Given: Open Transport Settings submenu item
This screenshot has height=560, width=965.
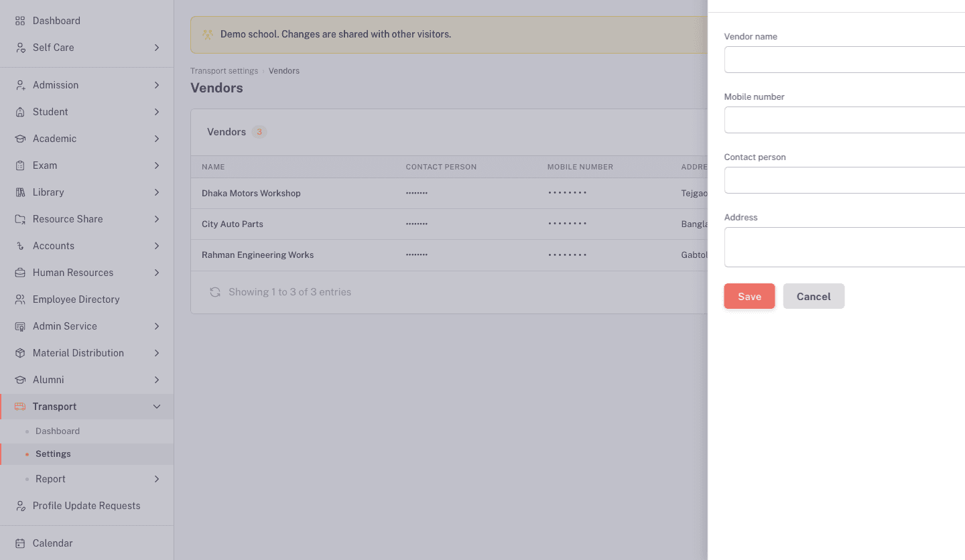Looking at the screenshot, I should 87,454.
